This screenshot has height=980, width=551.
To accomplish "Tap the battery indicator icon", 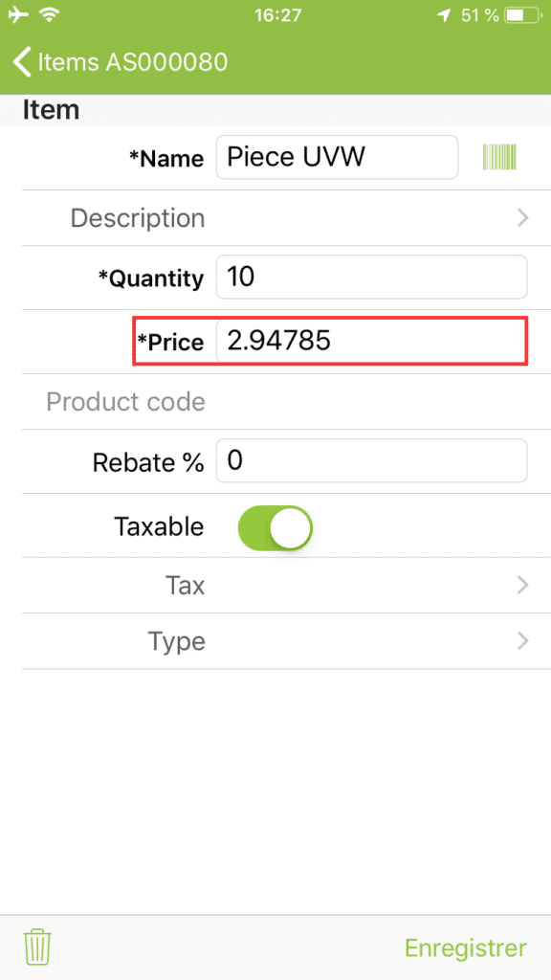I will click(x=521, y=15).
